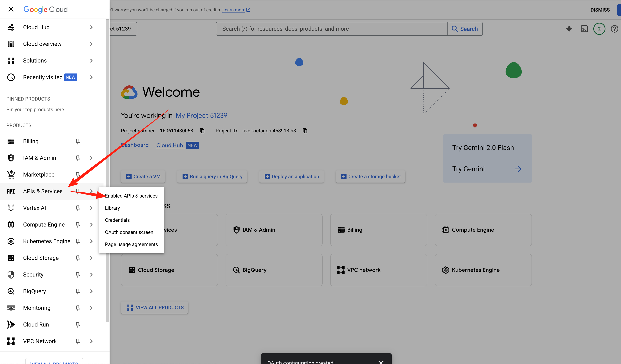Expand the Cloud overview submenu chevron
The image size is (621, 364).
click(91, 44)
